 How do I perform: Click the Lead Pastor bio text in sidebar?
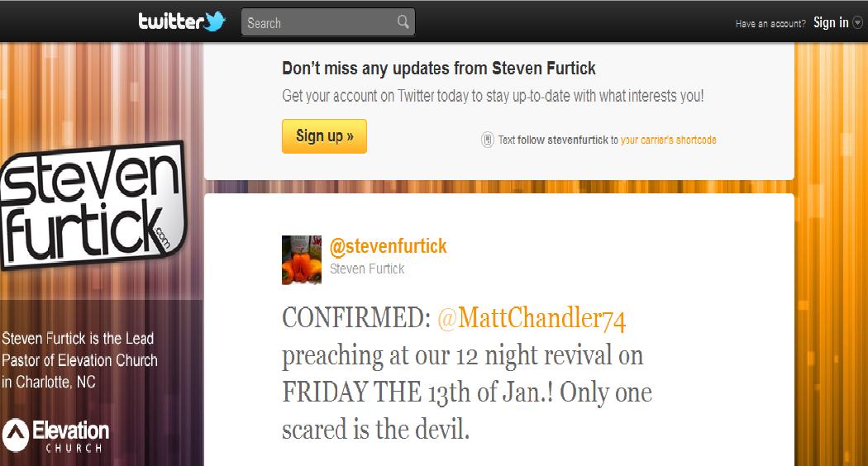tap(79, 359)
